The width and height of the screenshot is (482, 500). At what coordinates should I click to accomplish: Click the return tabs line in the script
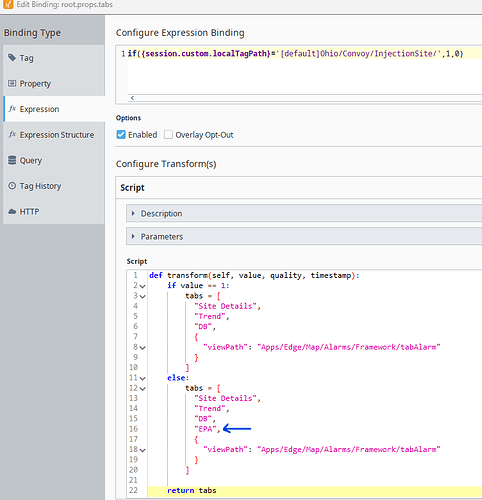click(192, 490)
